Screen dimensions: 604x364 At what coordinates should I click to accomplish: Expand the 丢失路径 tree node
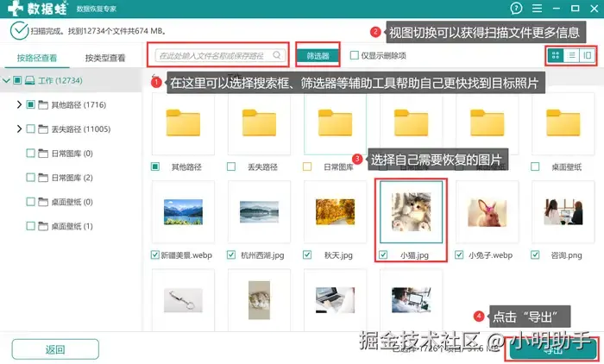(19, 129)
